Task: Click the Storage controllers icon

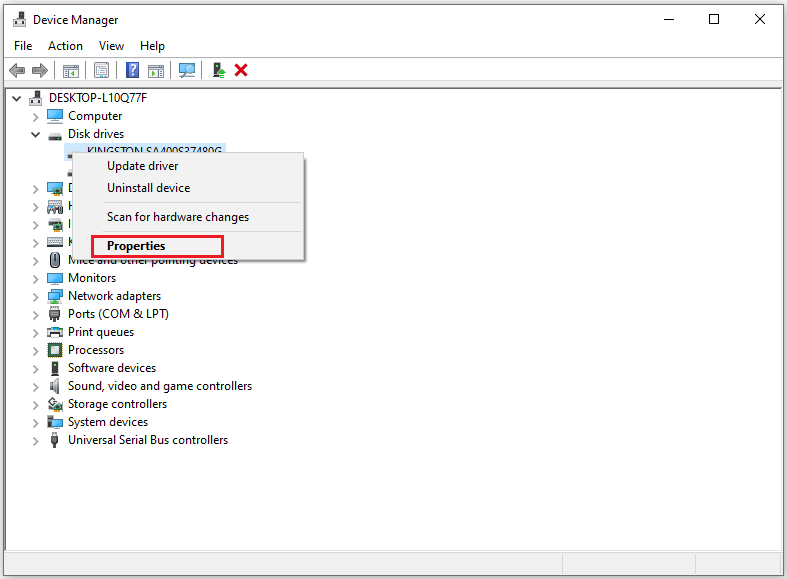Action: pos(55,404)
